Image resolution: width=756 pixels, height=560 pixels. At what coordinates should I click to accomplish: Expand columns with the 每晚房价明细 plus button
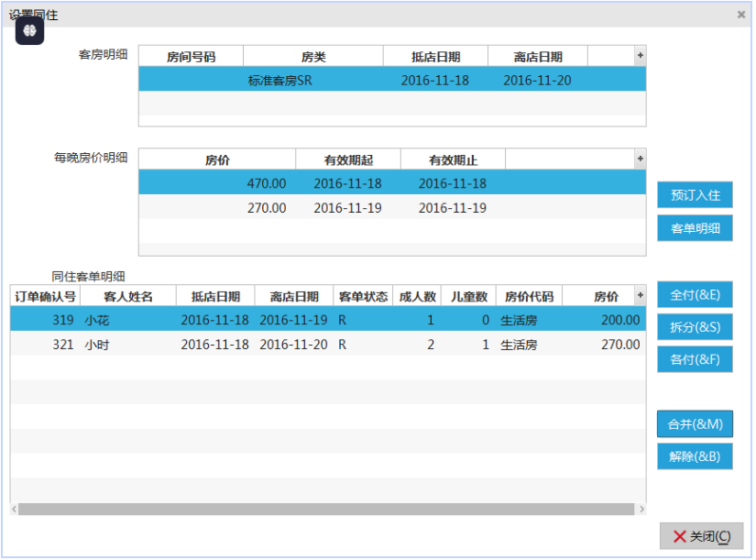point(640,159)
